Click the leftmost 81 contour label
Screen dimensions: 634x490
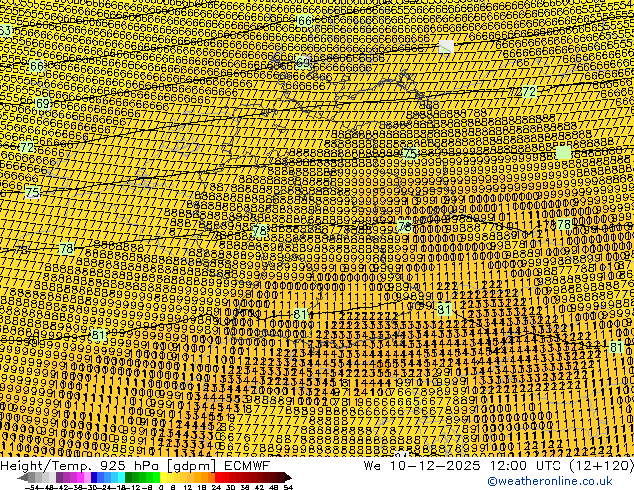click(98, 335)
